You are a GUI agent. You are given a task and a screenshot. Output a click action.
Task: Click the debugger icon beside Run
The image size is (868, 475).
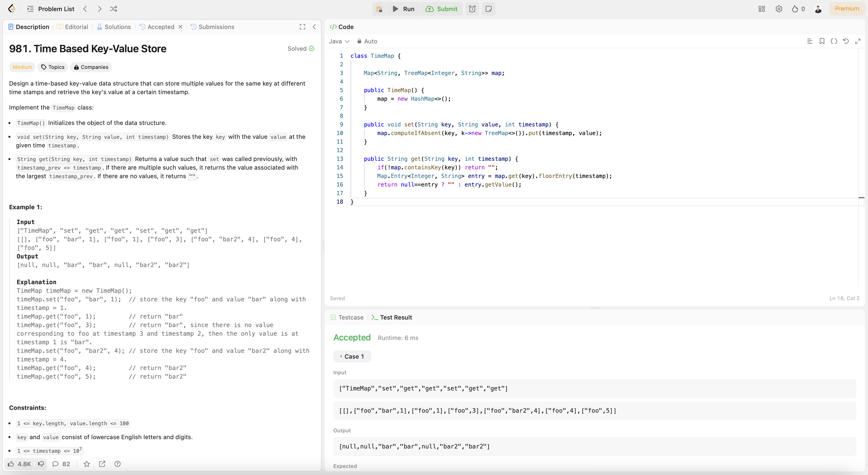point(379,9)
